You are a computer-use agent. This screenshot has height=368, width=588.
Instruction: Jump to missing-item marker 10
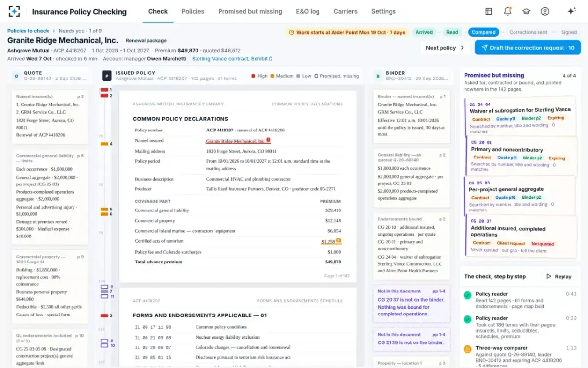(105, 345)
